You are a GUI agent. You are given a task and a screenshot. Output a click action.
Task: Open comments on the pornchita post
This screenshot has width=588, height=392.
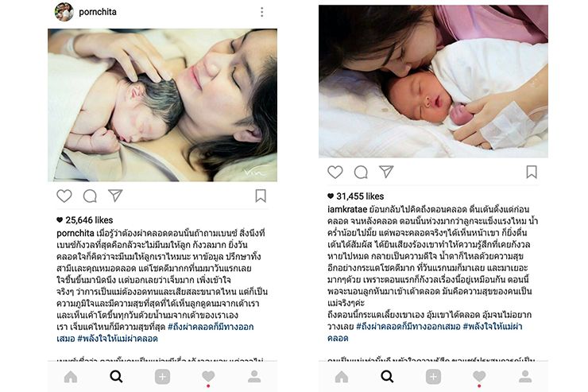tap(90, 196)
